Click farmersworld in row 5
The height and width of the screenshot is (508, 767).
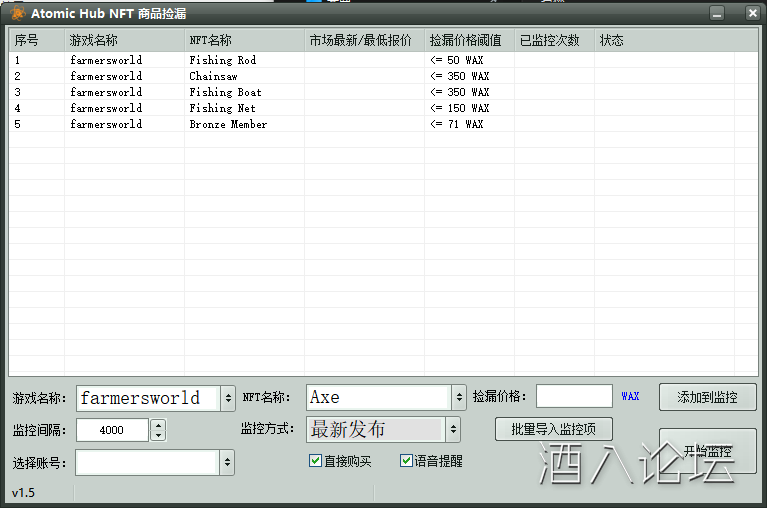[x=106, y=124]
